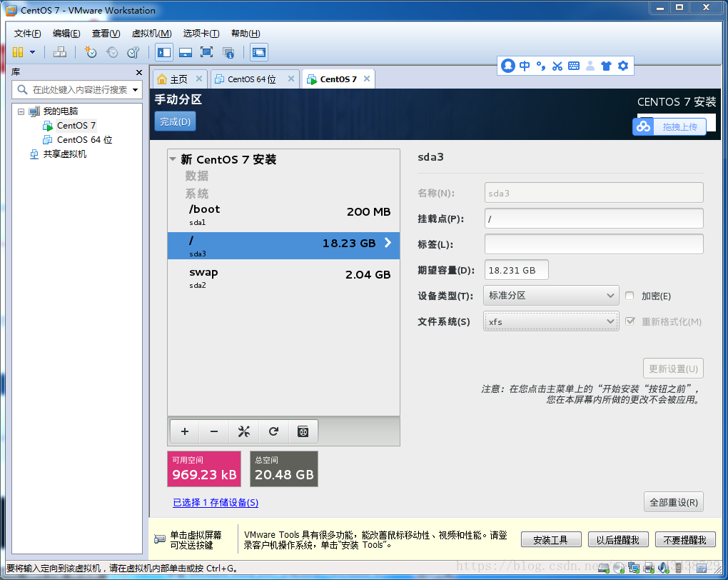Switch to the 主页 tab

[178, 79]
